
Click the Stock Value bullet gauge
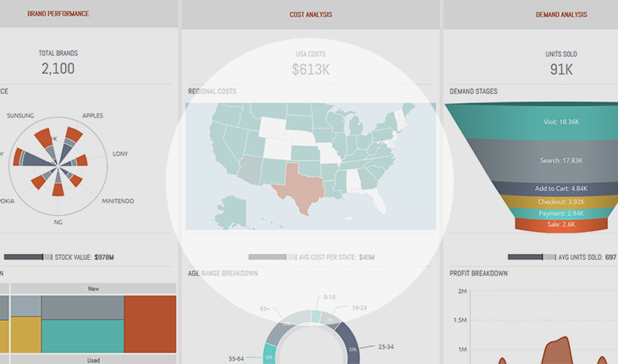[x=28, y=257]
